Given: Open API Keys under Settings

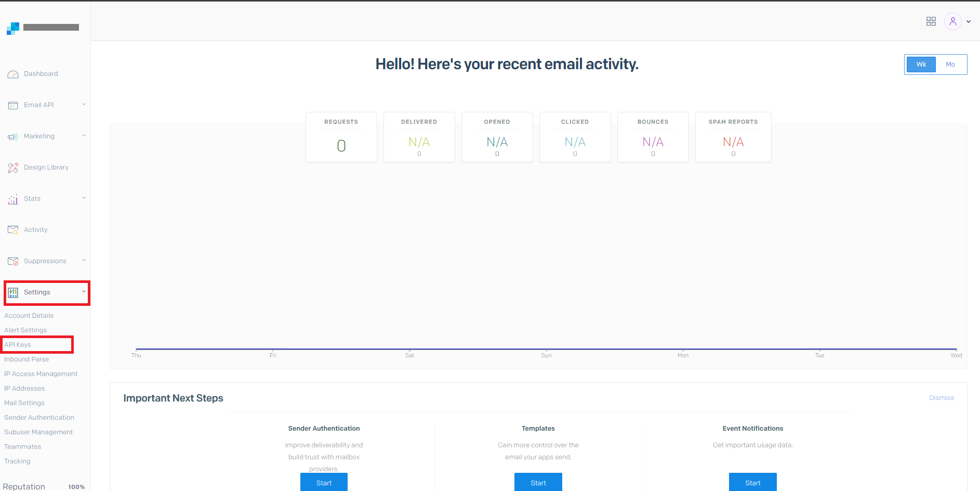Looking at the screenshot, I should coord(18,345).
